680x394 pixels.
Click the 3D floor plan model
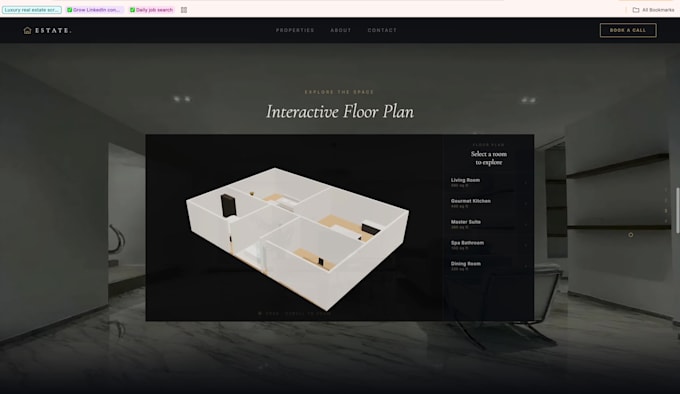tap(298, 238)
